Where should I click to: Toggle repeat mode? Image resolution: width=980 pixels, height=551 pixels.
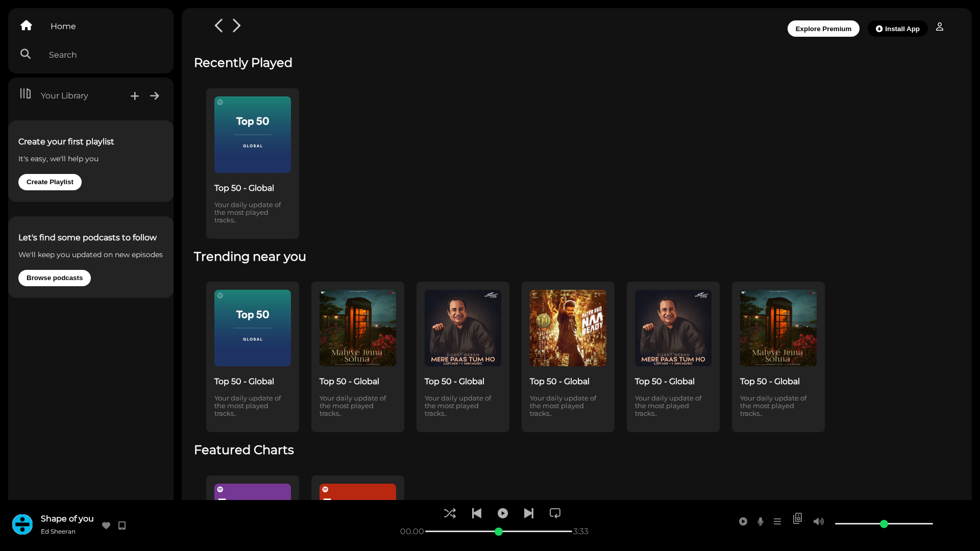point(555,513)
